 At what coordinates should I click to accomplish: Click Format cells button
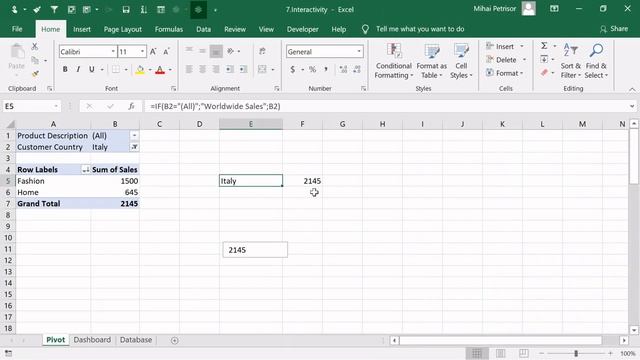point(505,73)
